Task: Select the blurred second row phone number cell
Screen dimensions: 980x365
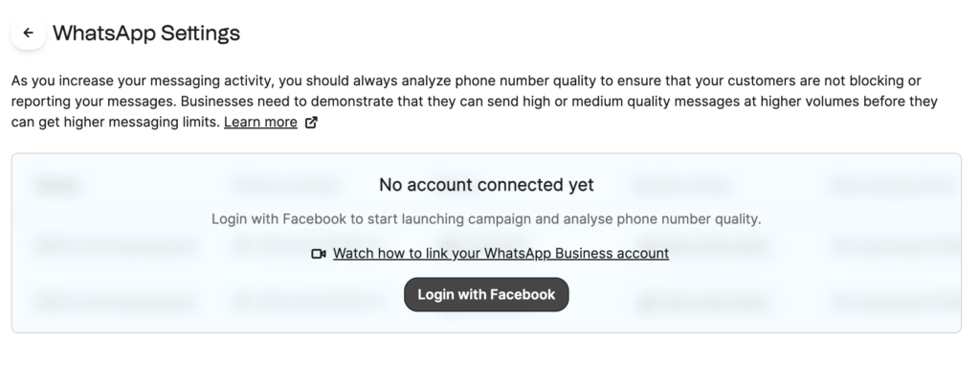Action: click(x=306, y=303)
